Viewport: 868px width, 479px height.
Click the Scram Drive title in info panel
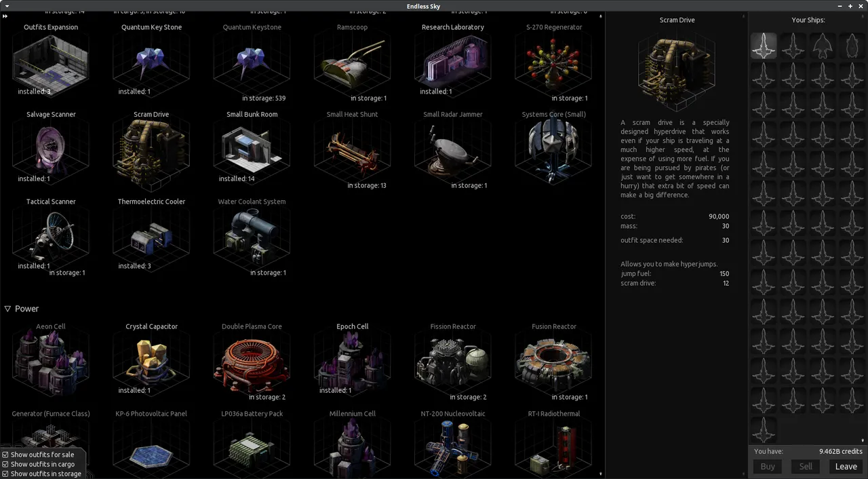click(x=677, y=20)
